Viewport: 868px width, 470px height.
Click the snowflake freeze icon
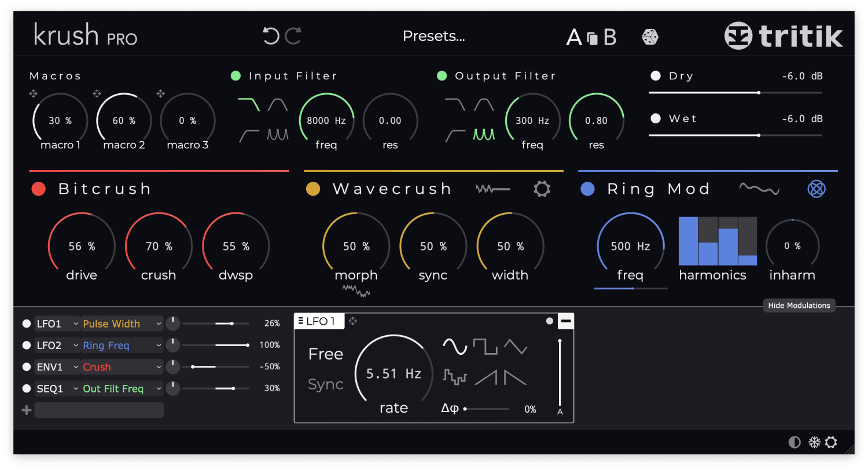(814, 442)
